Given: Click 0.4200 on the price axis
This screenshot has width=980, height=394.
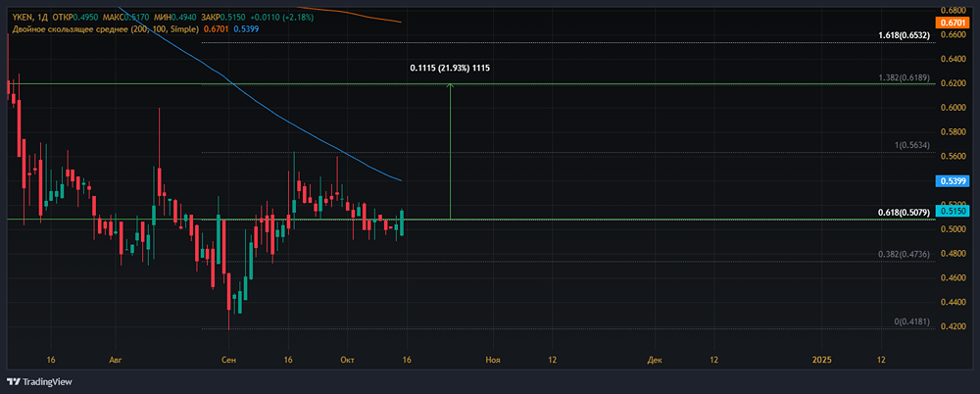Looking at the screenshot, I should click(953, 327).
